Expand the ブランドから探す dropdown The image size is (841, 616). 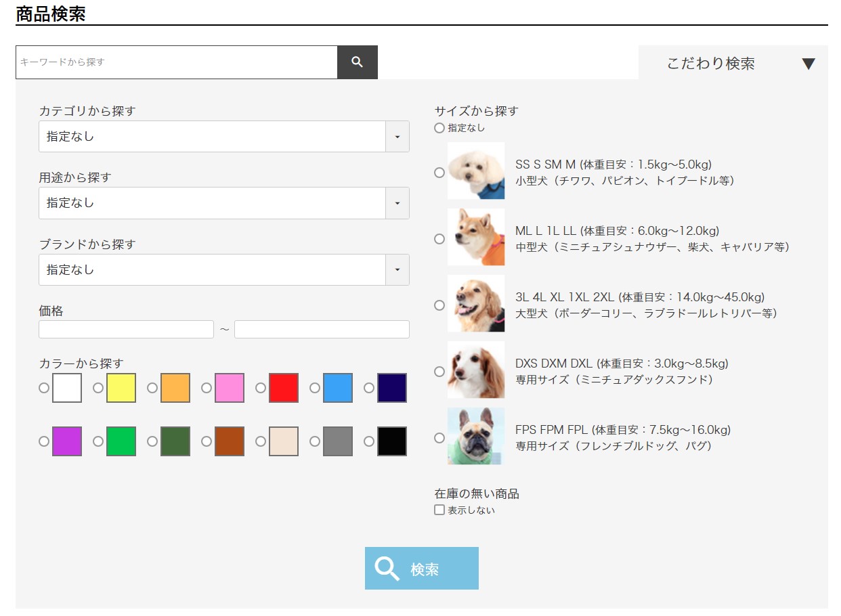(x=223, y=270)
